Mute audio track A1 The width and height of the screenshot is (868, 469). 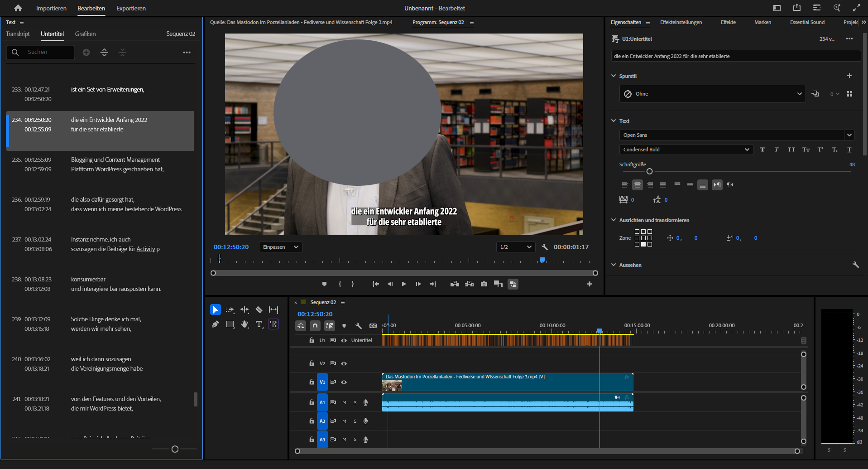coord(344,402)
